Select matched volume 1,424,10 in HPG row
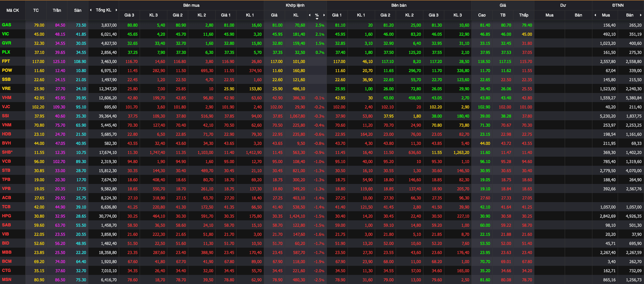 (x=297, y=216)
